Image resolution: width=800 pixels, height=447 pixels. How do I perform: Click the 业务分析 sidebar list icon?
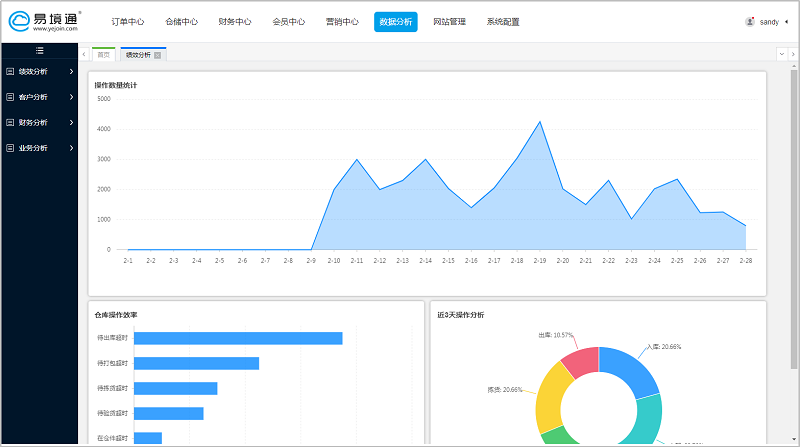point(10,148)
